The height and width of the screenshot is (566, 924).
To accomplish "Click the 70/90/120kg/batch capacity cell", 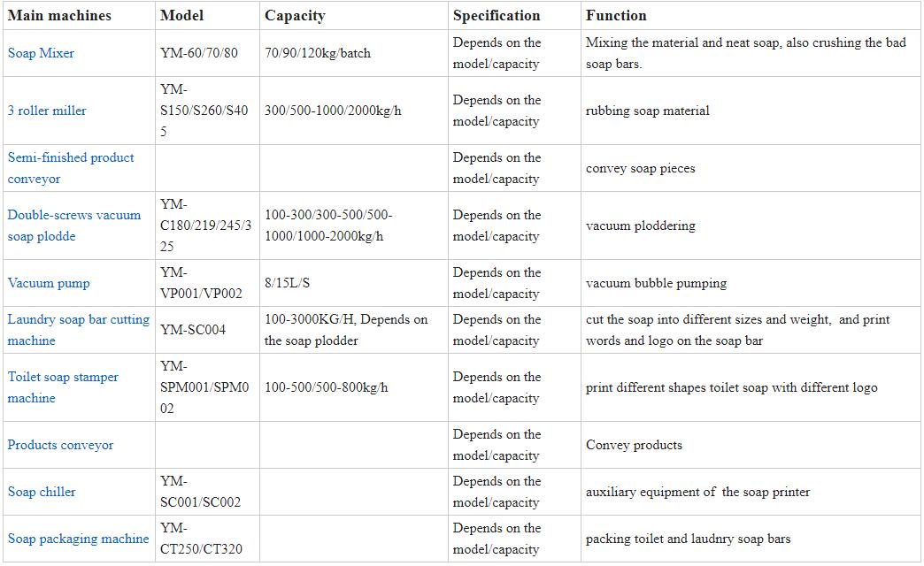I will 318,53.
